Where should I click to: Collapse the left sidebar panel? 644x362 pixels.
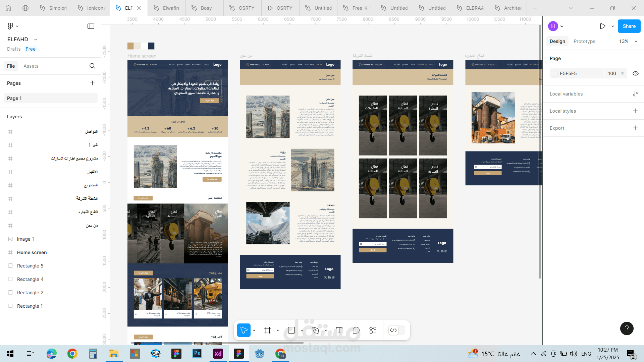point(91,26)
